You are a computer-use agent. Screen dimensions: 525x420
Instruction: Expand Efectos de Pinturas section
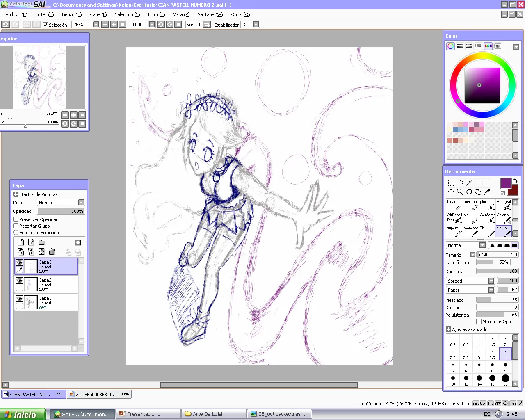pyautogui.click(x=16, y=194)
